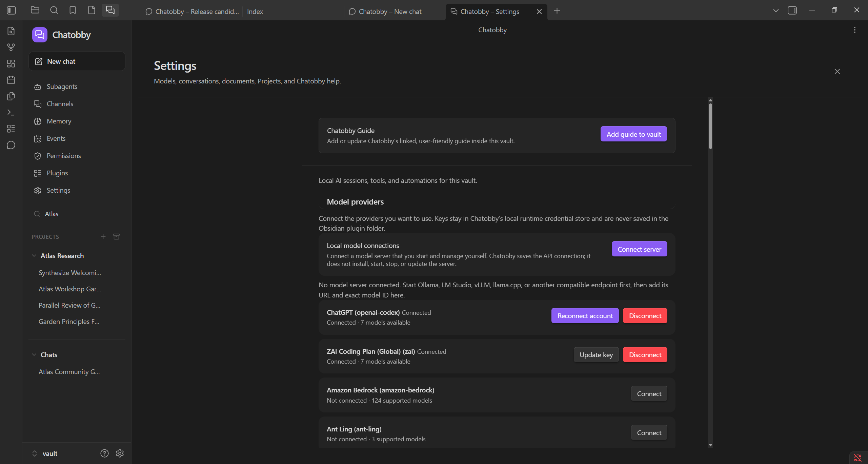The width and height of the screenshot is (868, 464).
Task: Click the settings scrollbar thumb
Action: point(710,126)
